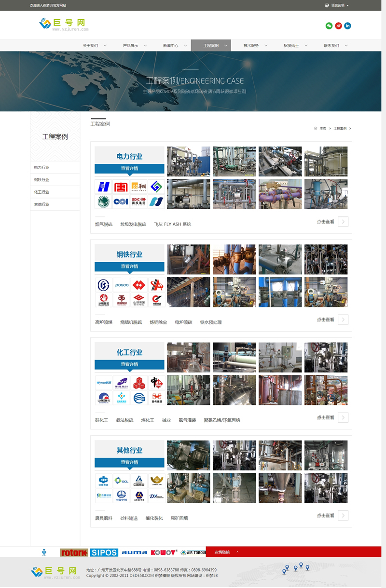Click the home icon in breadcrumb

coord(316,129)
